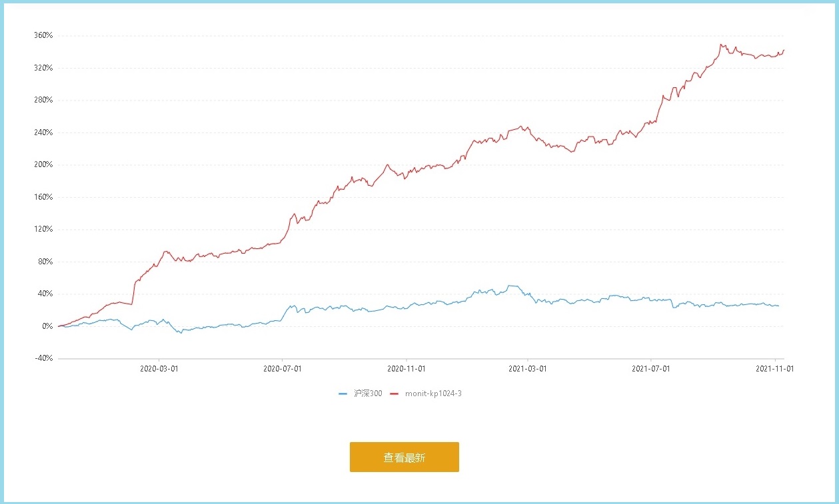The width and height of the screenshot is (839, 504).
Task: Click the blue 沪深300 legend line marker
Action: coord(343,393)
